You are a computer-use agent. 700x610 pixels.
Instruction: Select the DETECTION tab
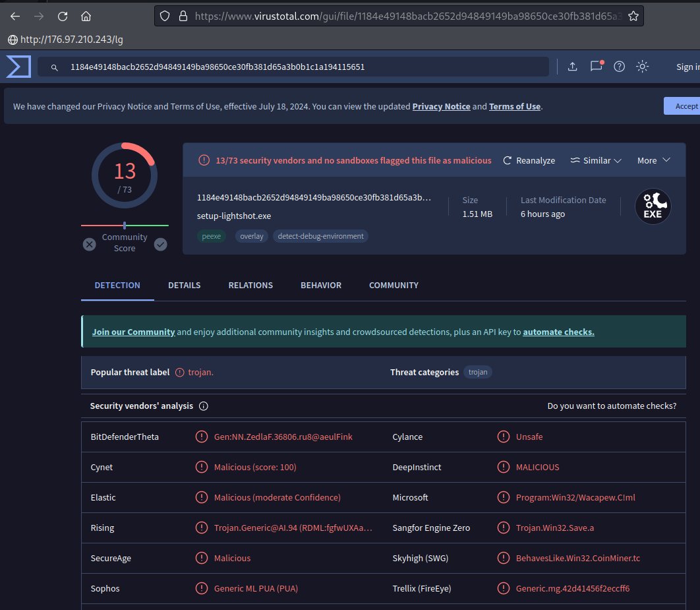[117, 286]
